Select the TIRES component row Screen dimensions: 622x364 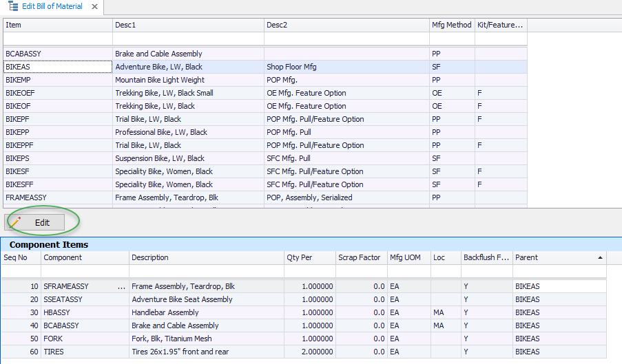pos(304,352)
